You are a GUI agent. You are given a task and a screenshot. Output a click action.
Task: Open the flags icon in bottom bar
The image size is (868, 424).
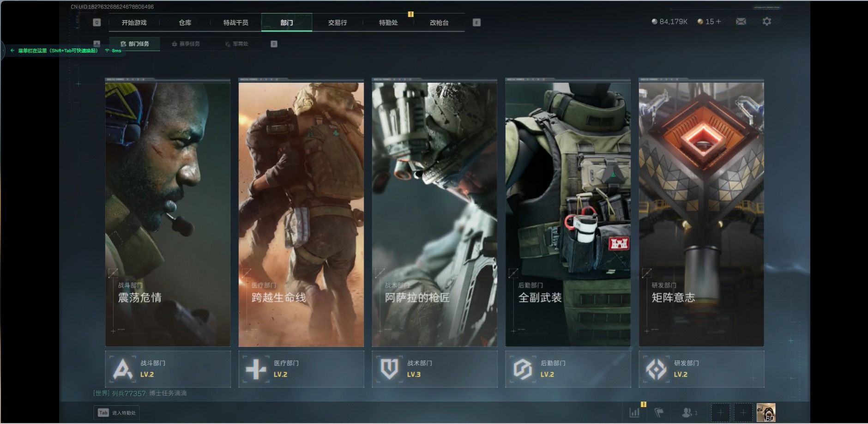coord(659,412)
